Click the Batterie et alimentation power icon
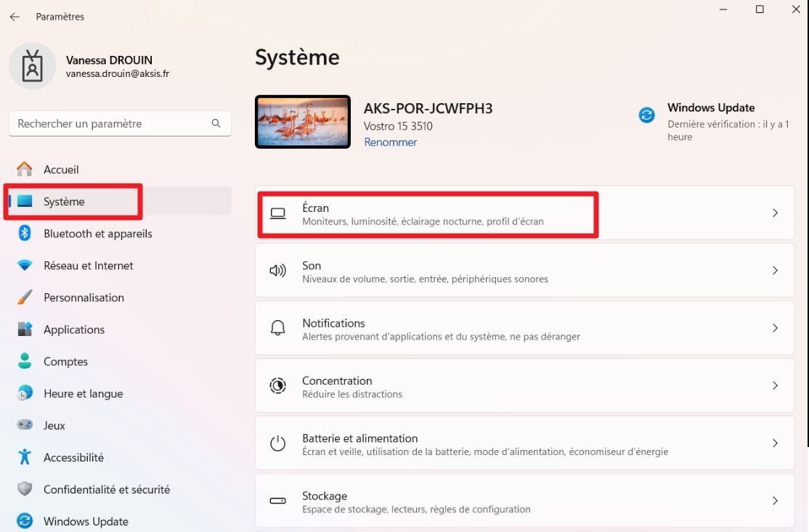Screen dimensions: 809x532 (277, 443)
